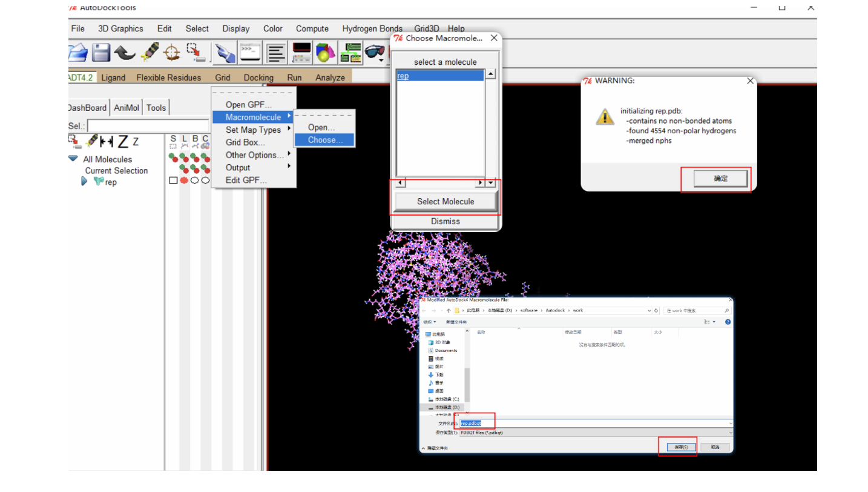
Task: Click the refresh icon beside the address bar
Action: pos(657,310)
